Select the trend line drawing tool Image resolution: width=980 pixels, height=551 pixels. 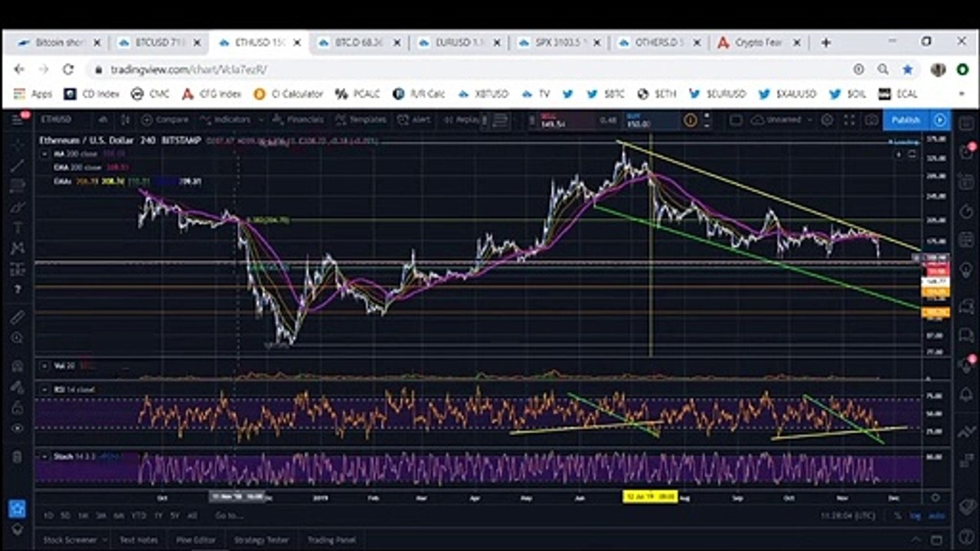click(18, 165)
